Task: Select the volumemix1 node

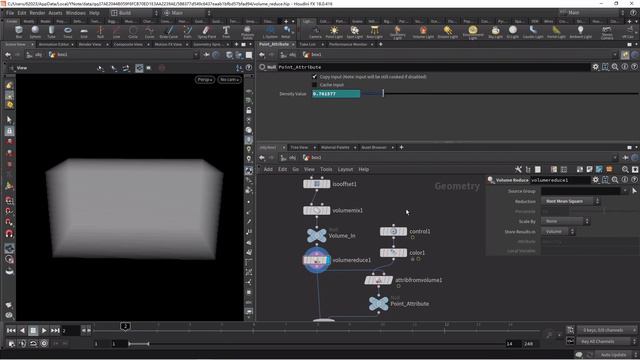Action: [x=316, y=211]
